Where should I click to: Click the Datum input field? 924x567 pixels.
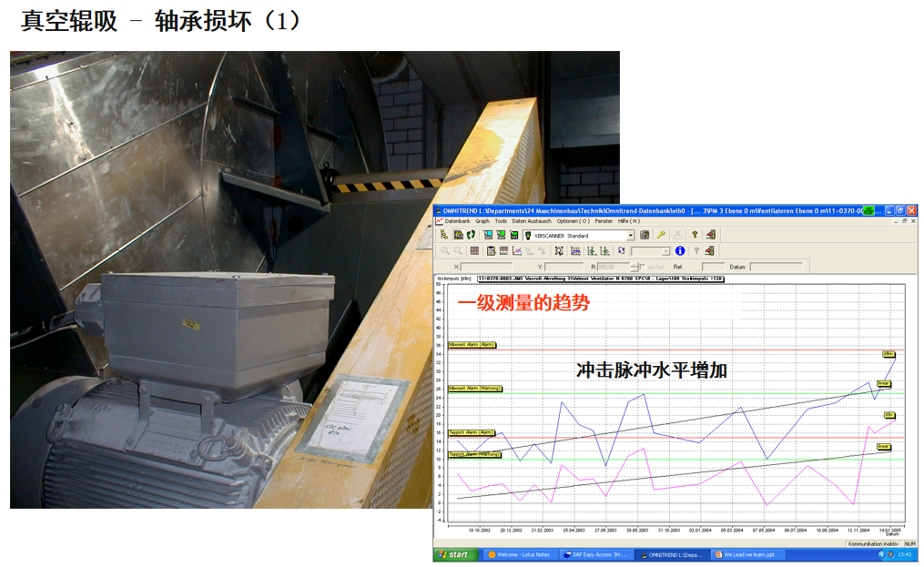click(x=776, y=267)
